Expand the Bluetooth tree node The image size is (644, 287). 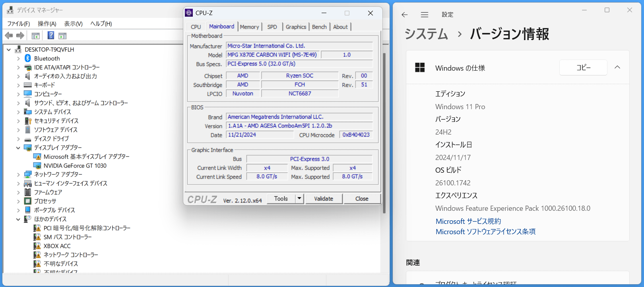[x=18, y=58]
